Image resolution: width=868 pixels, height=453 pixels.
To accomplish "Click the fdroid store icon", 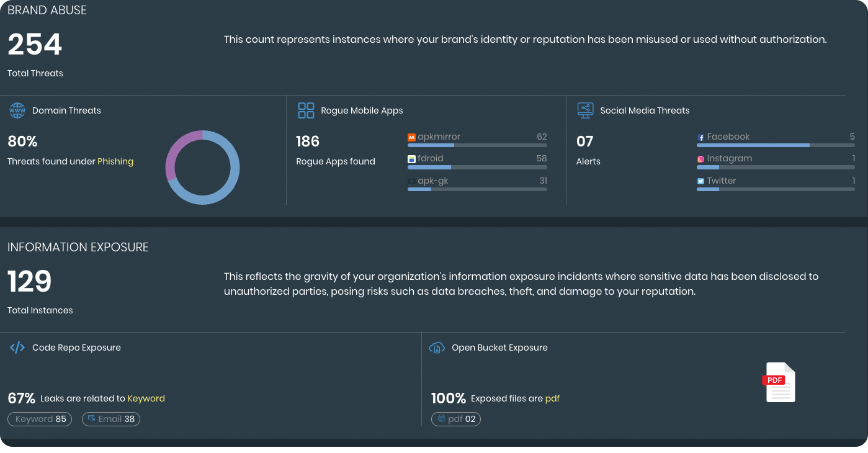I will [x=411, y=159].
